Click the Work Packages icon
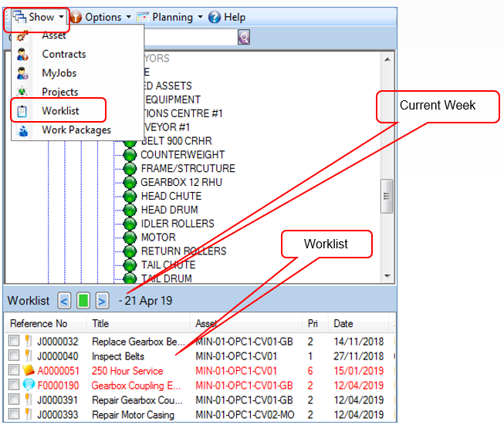Image resolution: width=504 pixels, height=428 pixels. pos(23,130)
